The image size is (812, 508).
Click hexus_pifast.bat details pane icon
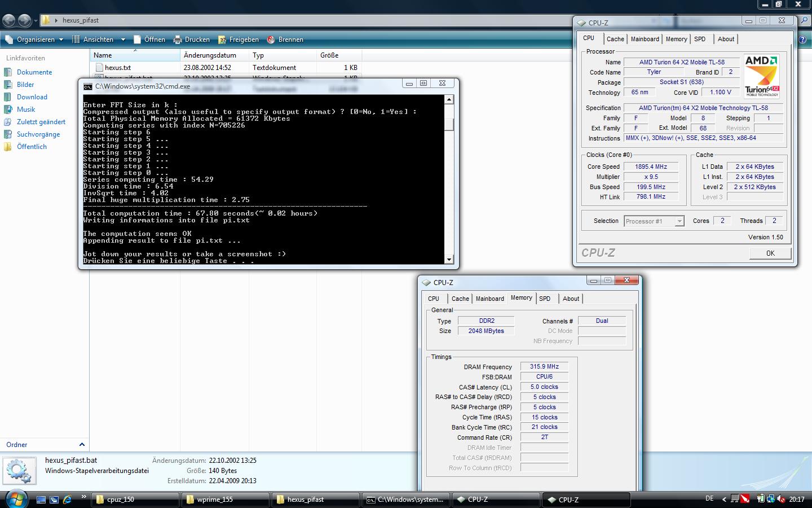pyautogui.click(x=19, y=471)
